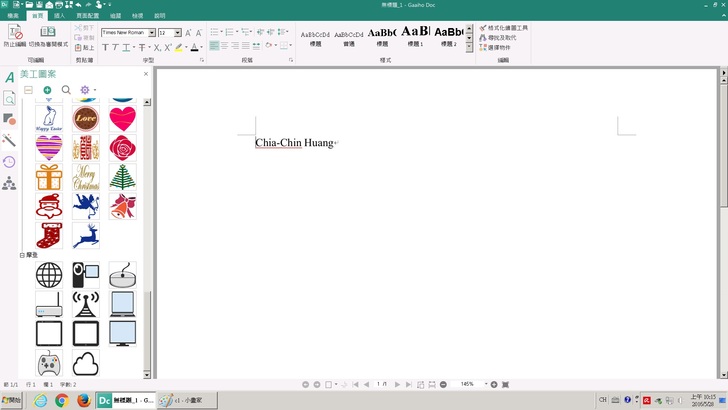The image size is (728, 410).
Task: Open the magic wand sidebar icon
Action: 9,140
